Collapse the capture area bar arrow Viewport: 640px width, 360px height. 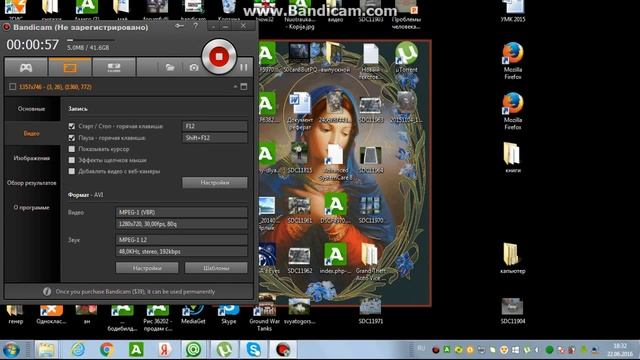click(x=235, y=87)
